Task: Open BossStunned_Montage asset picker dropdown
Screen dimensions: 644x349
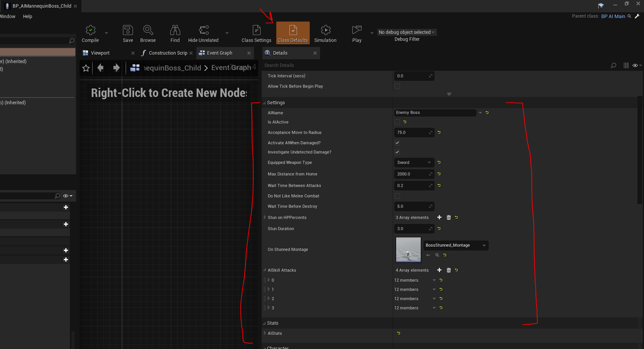Action: tap(456, 245)
